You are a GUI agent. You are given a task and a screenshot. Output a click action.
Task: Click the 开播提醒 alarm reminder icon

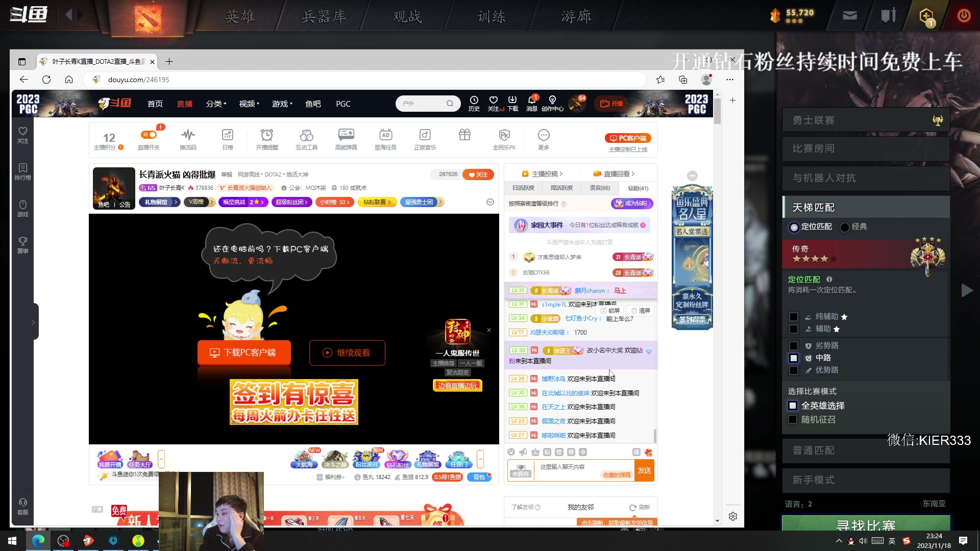click(267, 138)
